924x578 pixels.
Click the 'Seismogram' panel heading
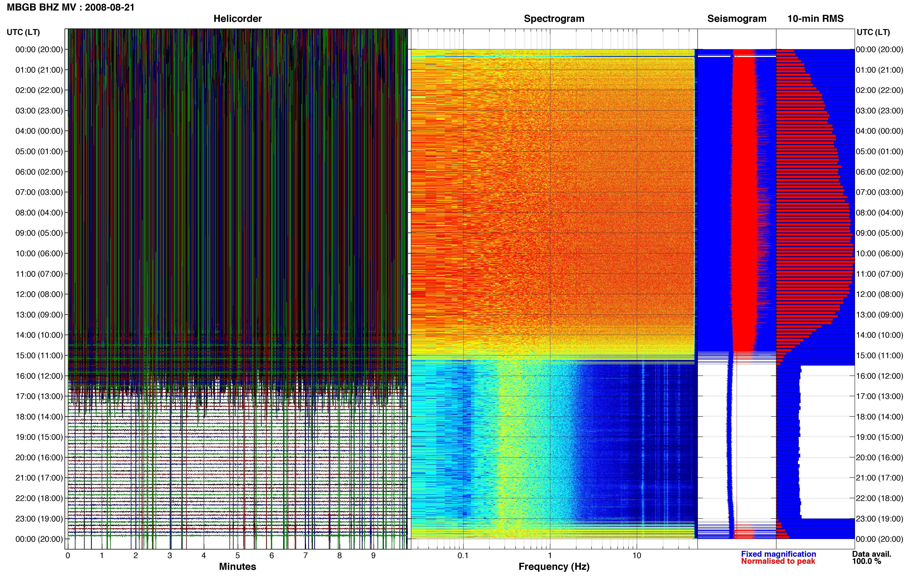click(x=737, y=19)
